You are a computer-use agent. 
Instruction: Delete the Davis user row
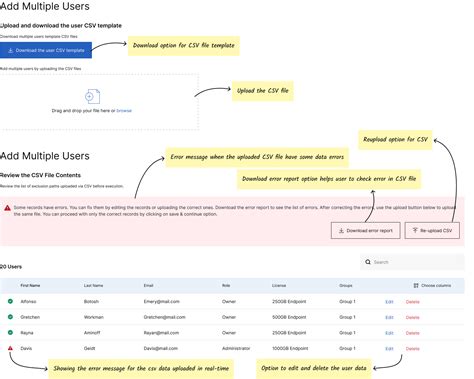pos(413,349)
